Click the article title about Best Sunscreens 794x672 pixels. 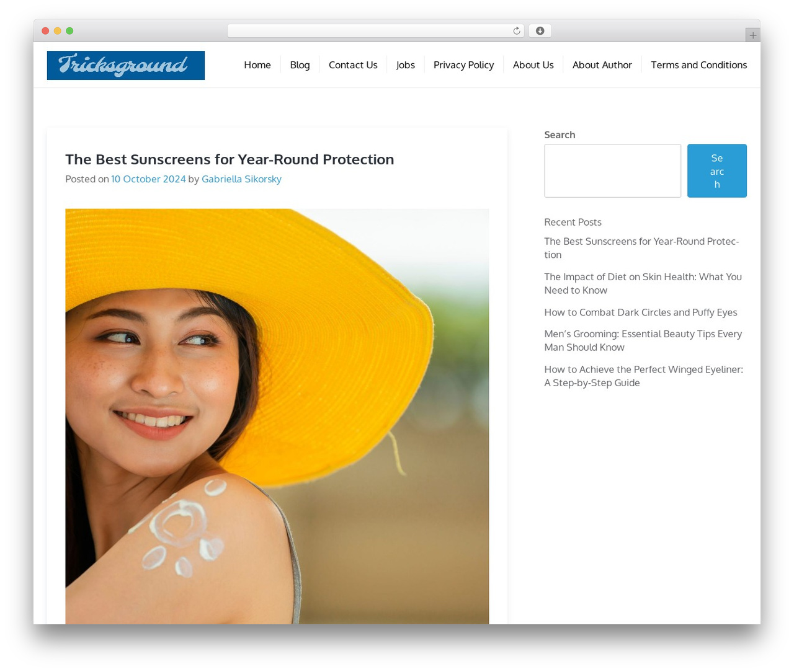[x=230, y=159]
